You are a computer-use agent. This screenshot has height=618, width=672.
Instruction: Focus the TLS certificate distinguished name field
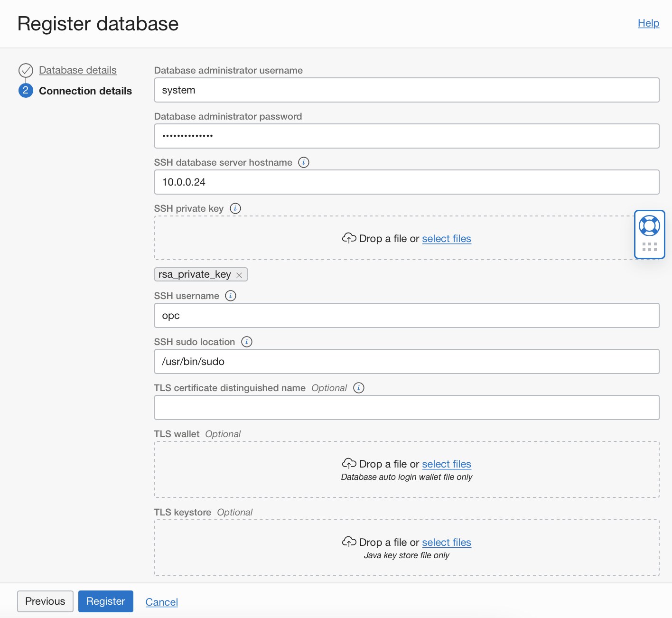click(407, 408)
